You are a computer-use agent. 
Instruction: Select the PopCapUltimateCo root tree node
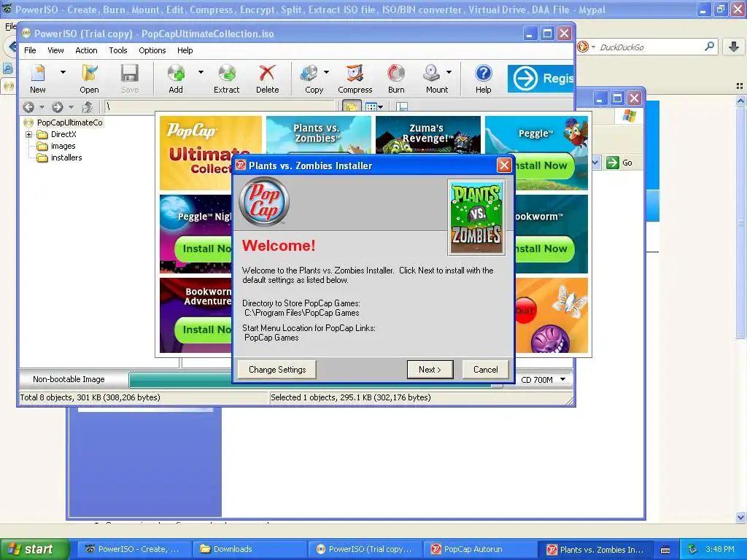[69, 122]
